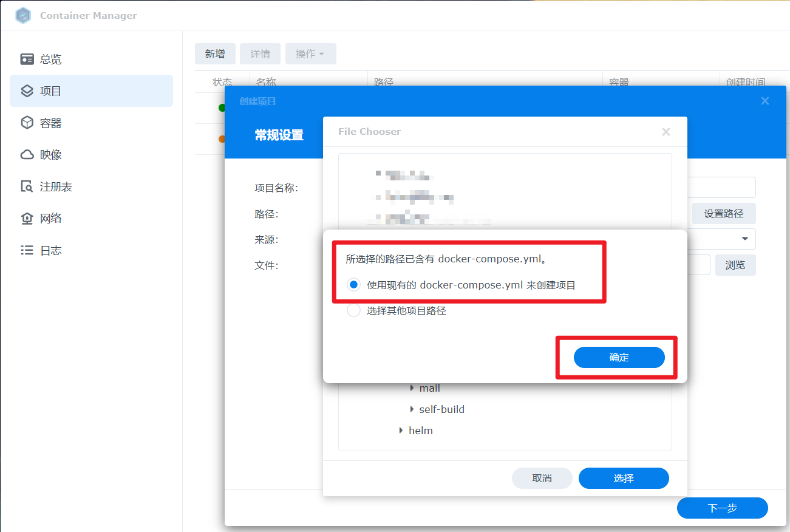The image size is (790, 532).
Task: Sort by the 路径 column header
Action: (485, 82)
